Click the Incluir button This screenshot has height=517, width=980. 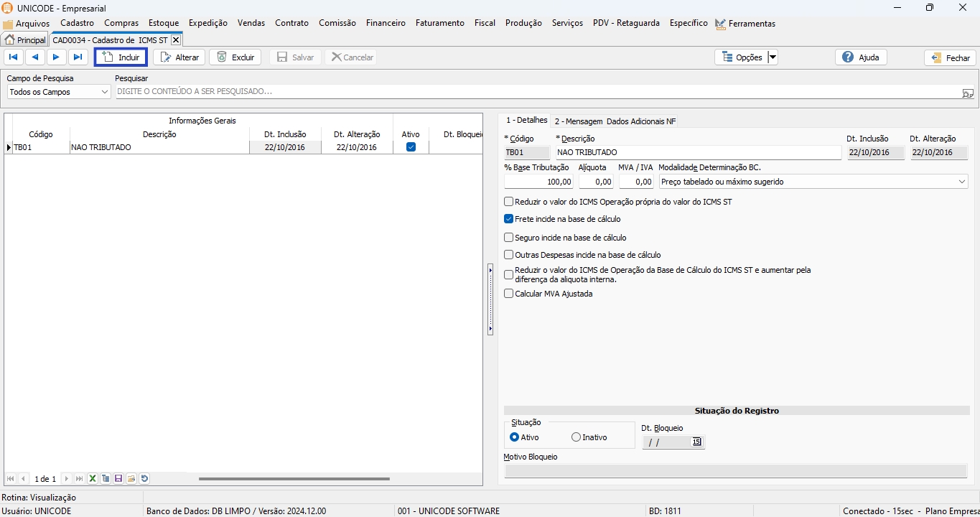121,57
